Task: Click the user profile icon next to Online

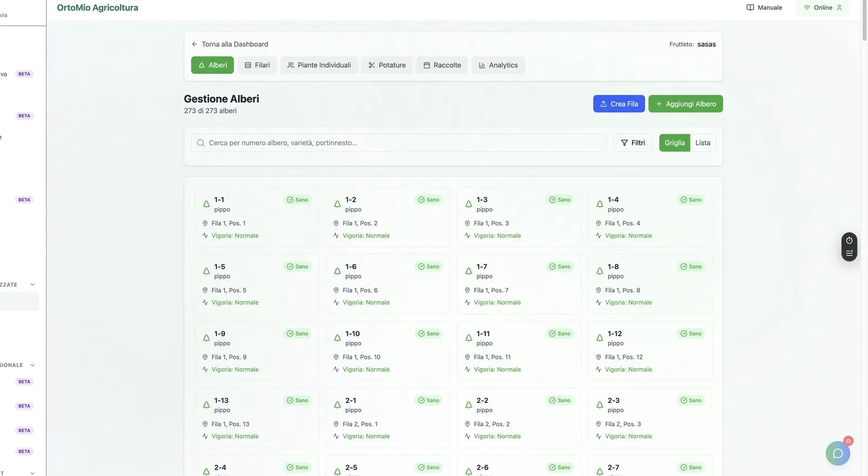Action: pyautogui.click(x=839, y=8)
